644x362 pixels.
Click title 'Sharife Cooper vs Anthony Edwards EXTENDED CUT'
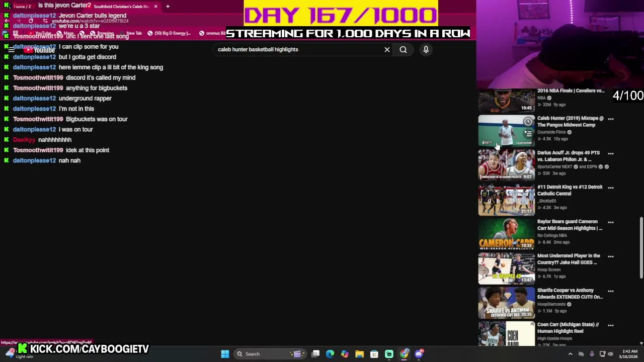[x=570, y=294]
